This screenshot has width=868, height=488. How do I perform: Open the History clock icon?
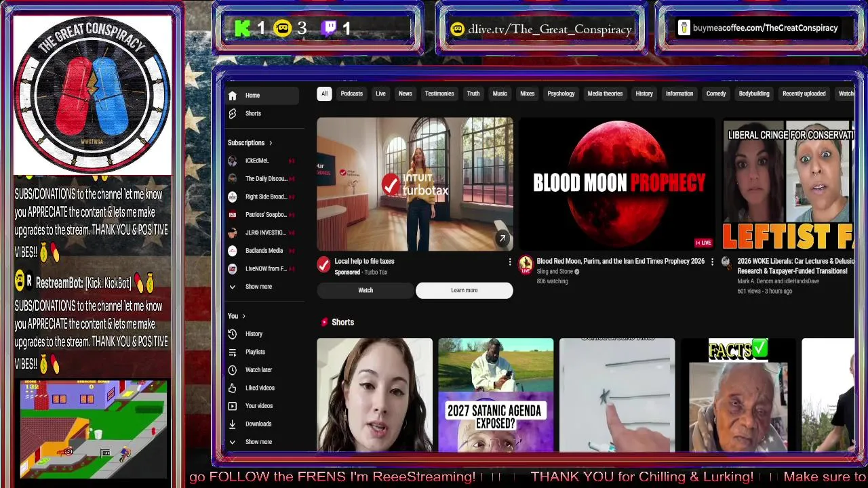233,334
